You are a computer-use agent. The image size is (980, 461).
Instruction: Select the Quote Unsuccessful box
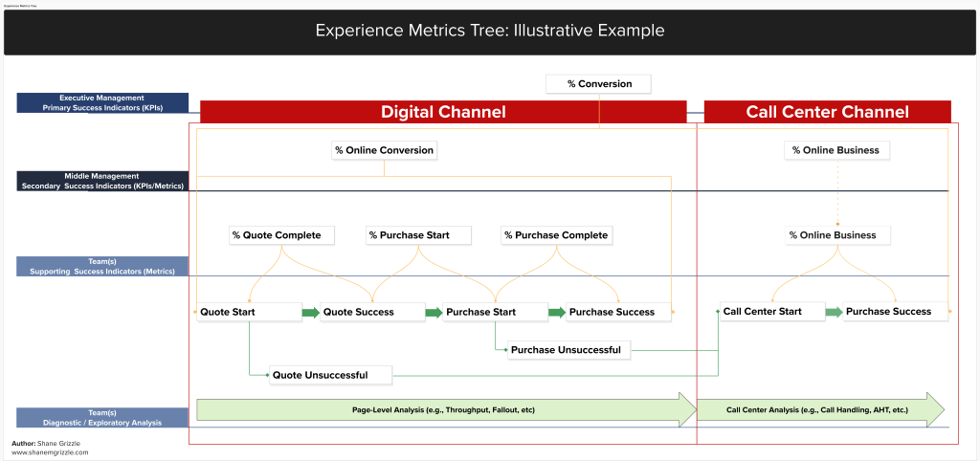pyautogui.click(x=320, y=374)
